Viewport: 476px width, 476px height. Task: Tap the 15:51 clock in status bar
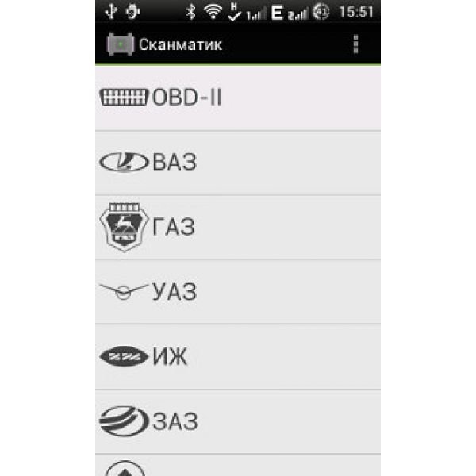pos(355,12)
